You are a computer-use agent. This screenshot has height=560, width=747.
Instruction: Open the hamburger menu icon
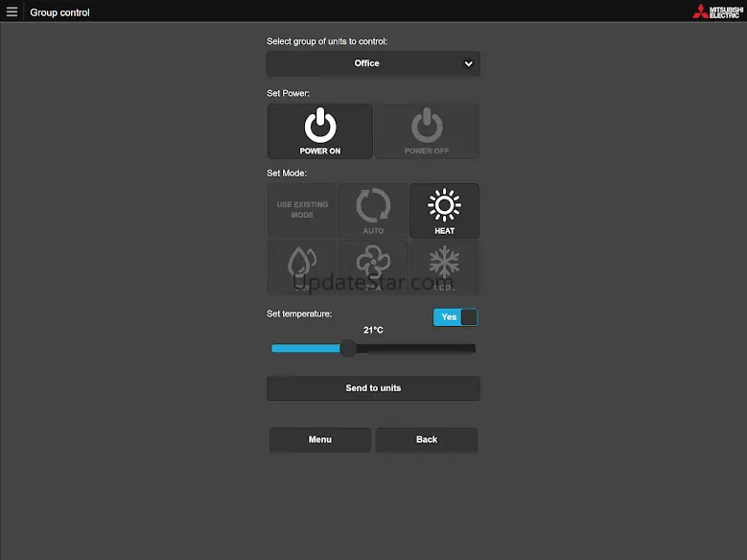pos(12,12)
